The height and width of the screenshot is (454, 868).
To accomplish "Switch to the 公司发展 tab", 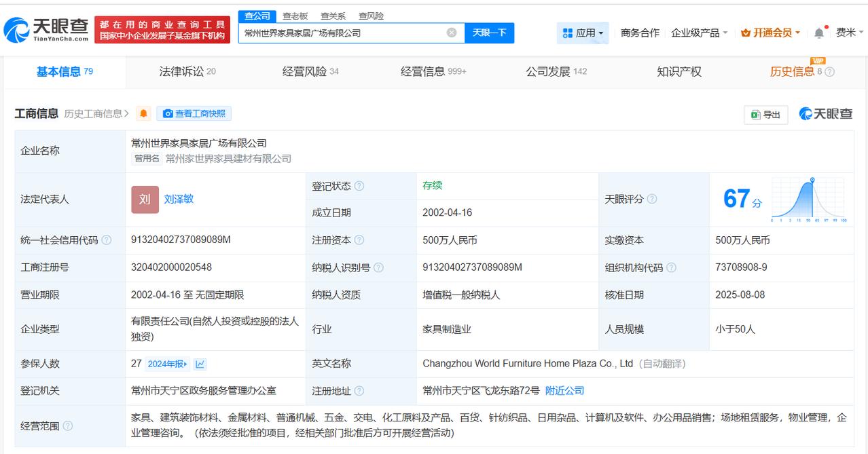I will (x=556, y=72).
